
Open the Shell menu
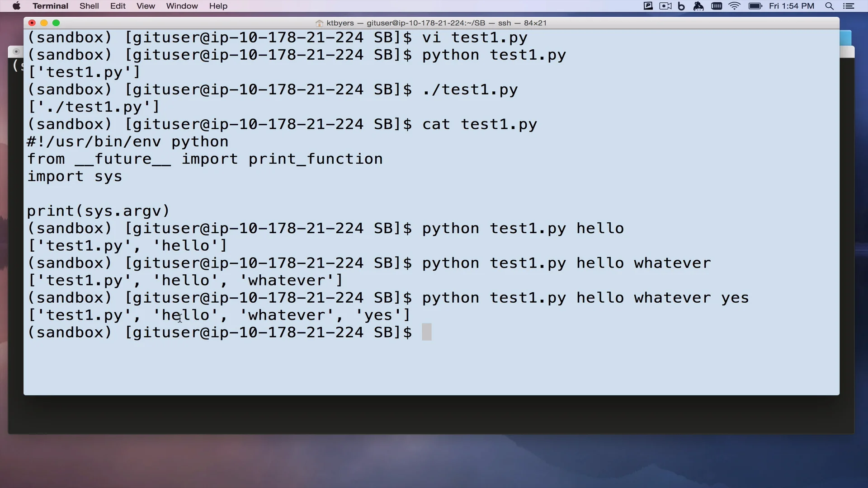tap(89, 6)
